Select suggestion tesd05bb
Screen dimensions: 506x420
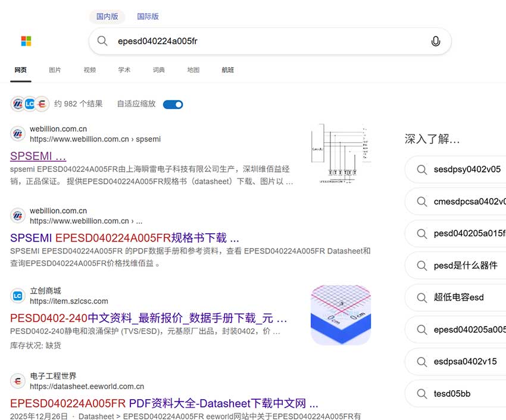tap(455, 394)
